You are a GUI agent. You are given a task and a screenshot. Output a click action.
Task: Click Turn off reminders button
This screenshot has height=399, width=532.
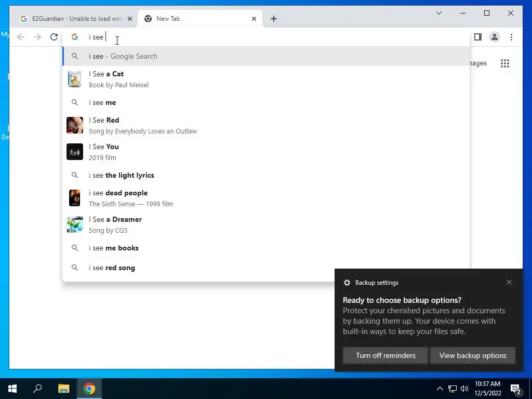pyautogui.click(x=385, y=355)
